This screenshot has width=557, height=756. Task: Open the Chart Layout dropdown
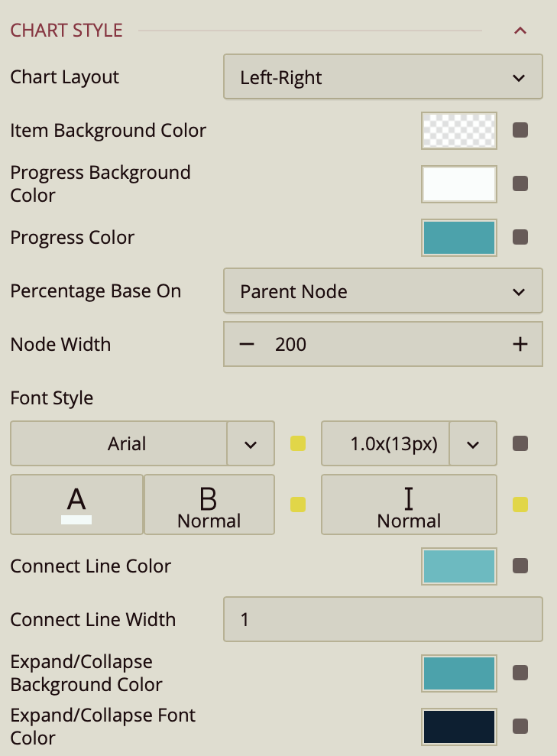click(x=383, y=77)
